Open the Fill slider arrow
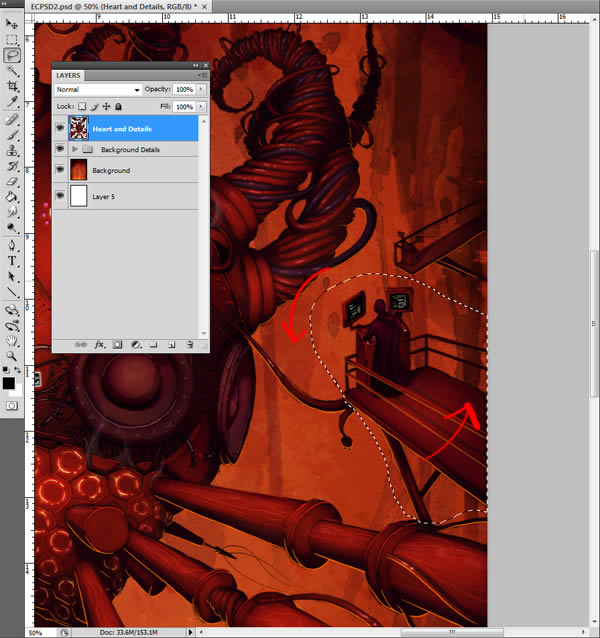 click(201, 107)
